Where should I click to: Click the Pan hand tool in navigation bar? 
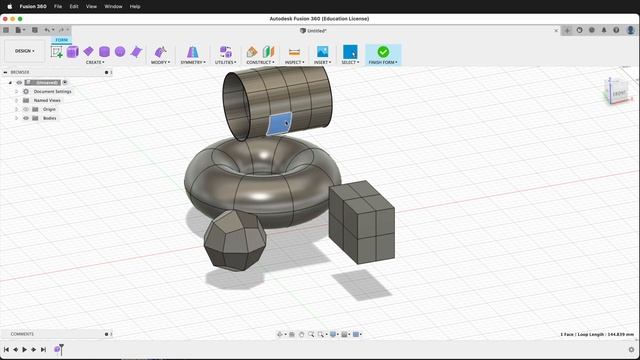[301, 334]
